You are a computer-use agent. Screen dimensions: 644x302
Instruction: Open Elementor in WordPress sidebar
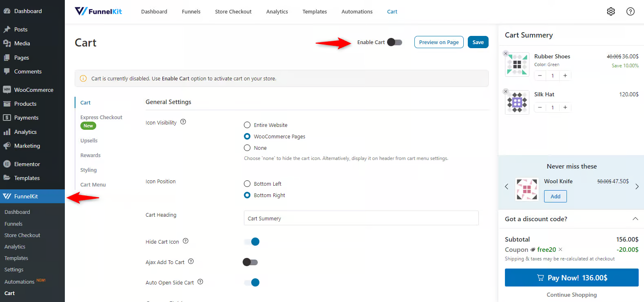coord(32,164)
